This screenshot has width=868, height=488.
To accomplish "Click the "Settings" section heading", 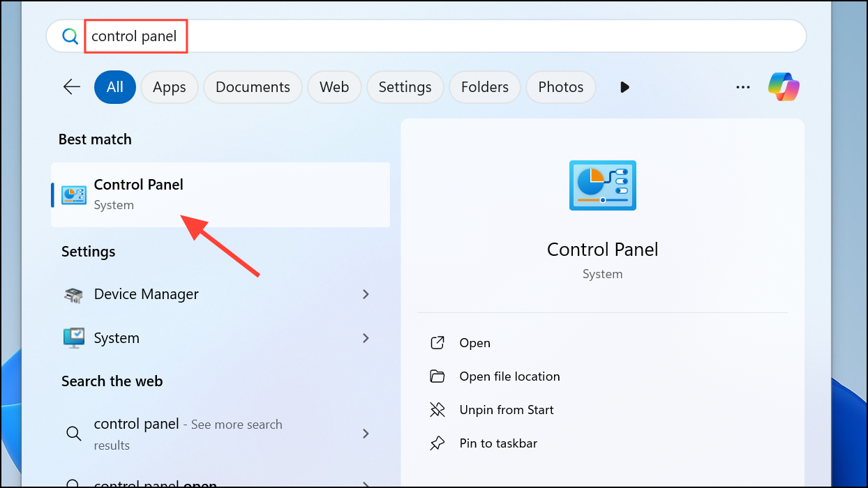I will [x=89, y=252].
